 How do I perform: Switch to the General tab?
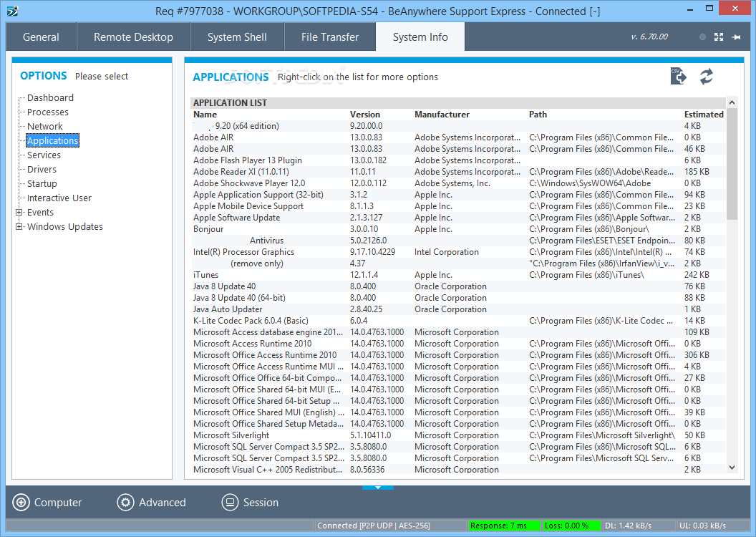tap(41, 37)
